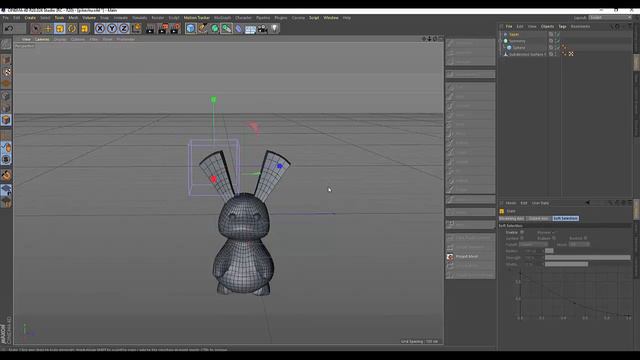Toggle the Soft Selection Enable checkbox

[x=522, y=232]
